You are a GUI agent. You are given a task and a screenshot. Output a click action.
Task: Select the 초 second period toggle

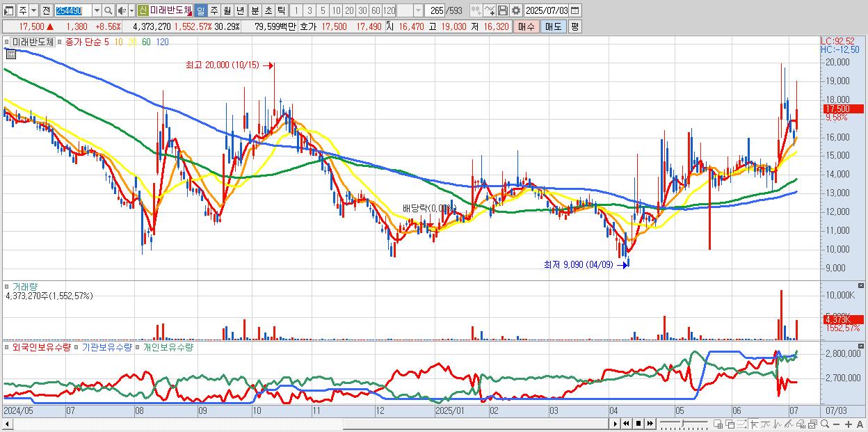point(268,10)
